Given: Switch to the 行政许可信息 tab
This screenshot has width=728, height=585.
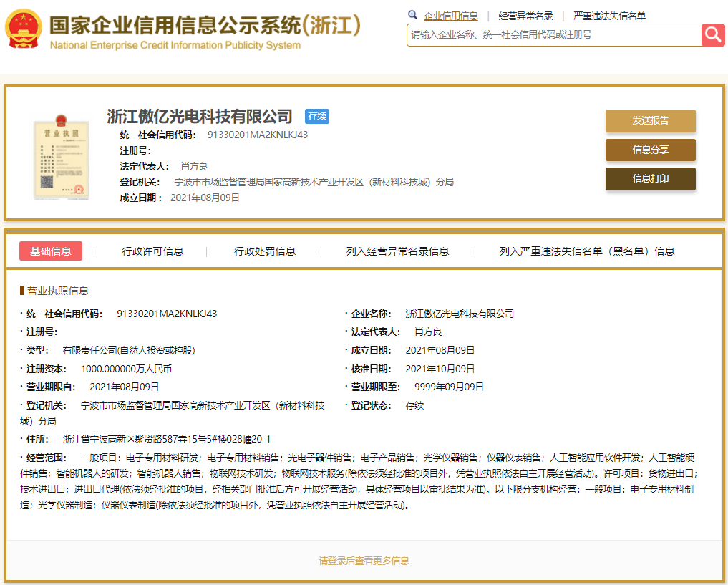Looking at the screenshot, I should pos(152,251).
